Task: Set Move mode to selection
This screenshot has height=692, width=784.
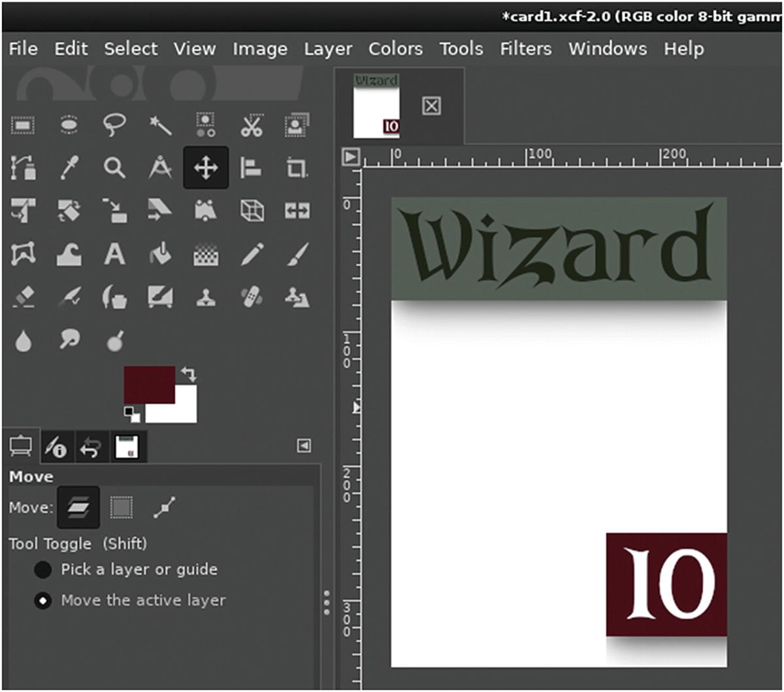Action: (x=122, y=507)
